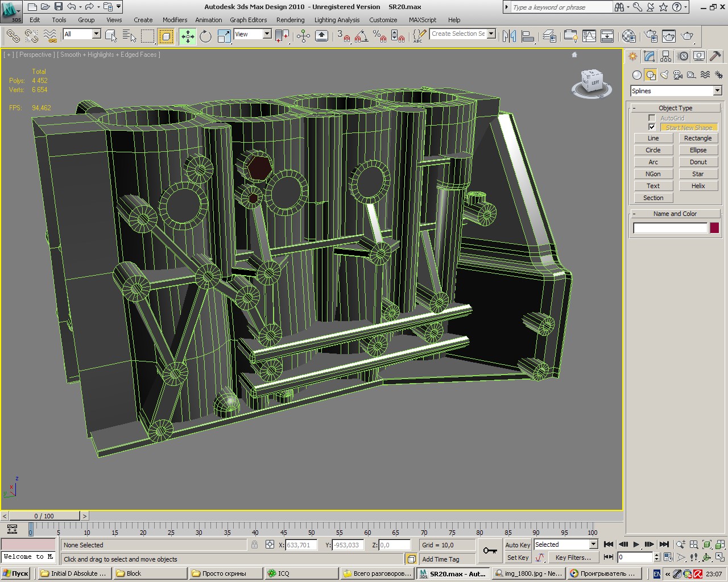Click the Render Production teapot

click(x=687, y=36)
